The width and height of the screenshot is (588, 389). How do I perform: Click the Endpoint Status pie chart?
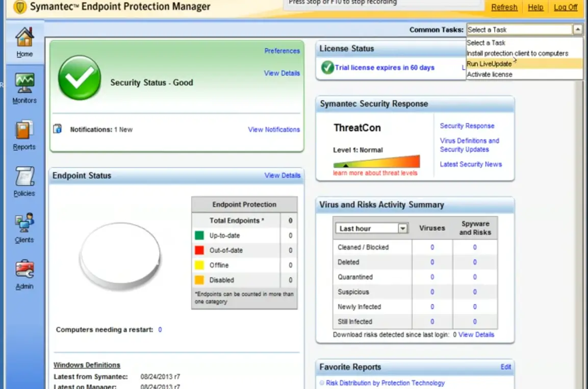click(120, 256)
